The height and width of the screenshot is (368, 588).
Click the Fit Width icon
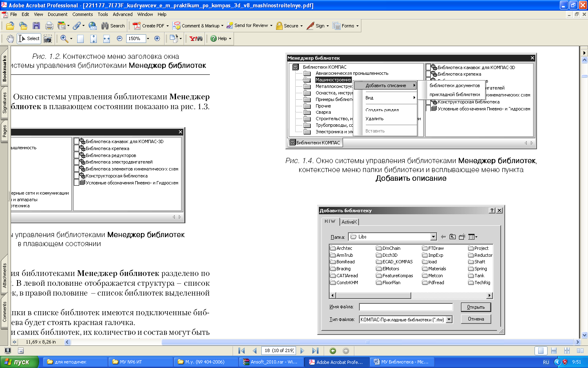107,38
